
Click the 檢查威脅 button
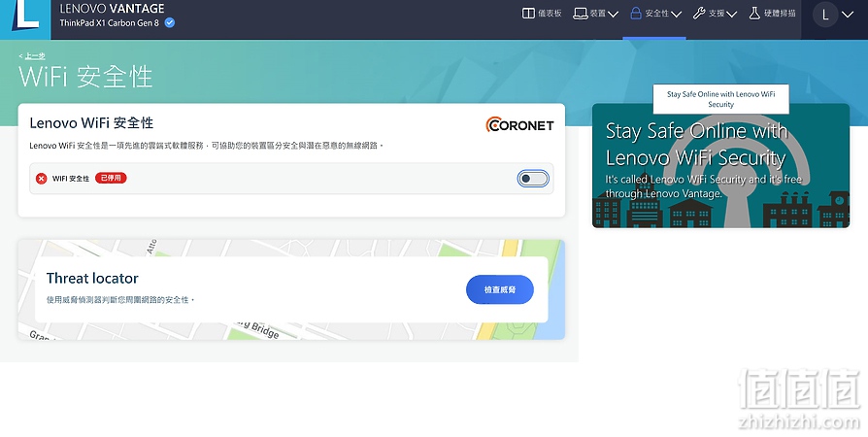tap(500, 289)
